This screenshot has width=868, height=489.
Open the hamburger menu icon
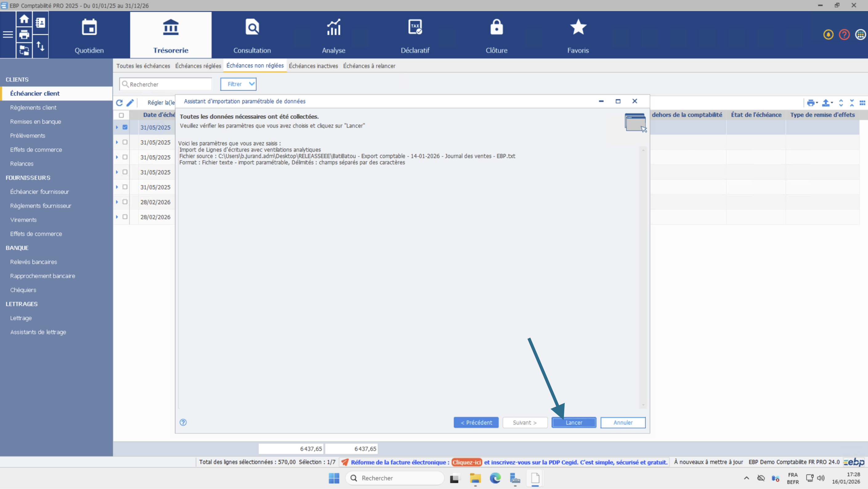8,34
